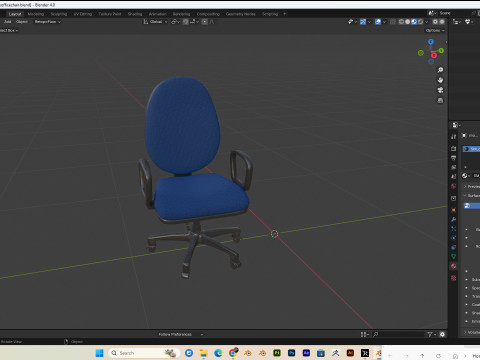Open Photoshop from the taskbar
Viewport: 480px width, 360px height.
291,353
